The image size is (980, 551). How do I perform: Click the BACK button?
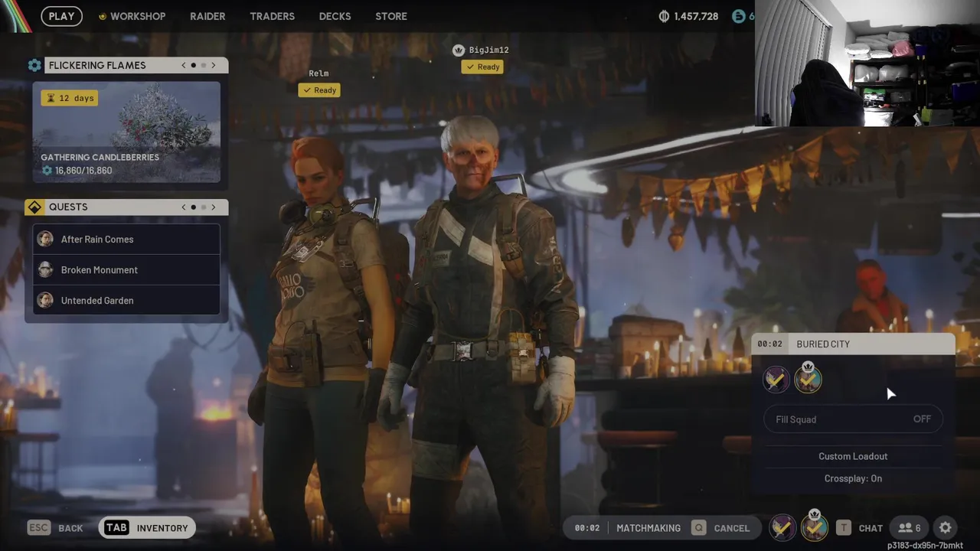(x=70, y=528)
